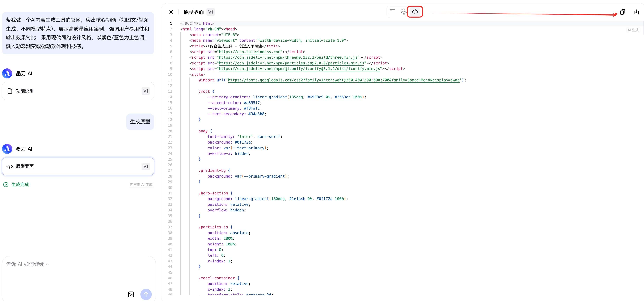The image size is (644, 301).
Task: Close the 原型界面 preview panel
Action: pyautogui.click(x=171, y=12)
